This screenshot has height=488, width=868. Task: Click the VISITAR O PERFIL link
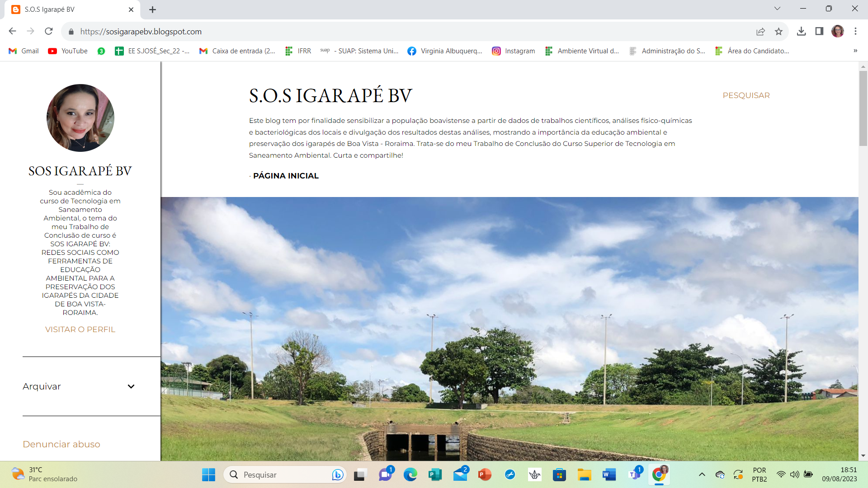(x=80, y=329)
